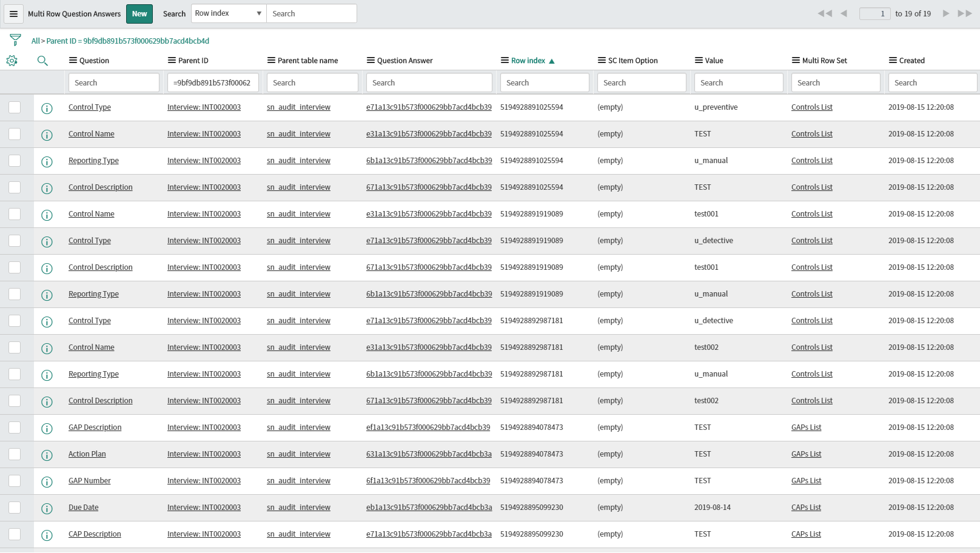Screen dimensions: 980x553
Task: Preview info icon for GAP Number row
Action: click(x=47, y=482)
